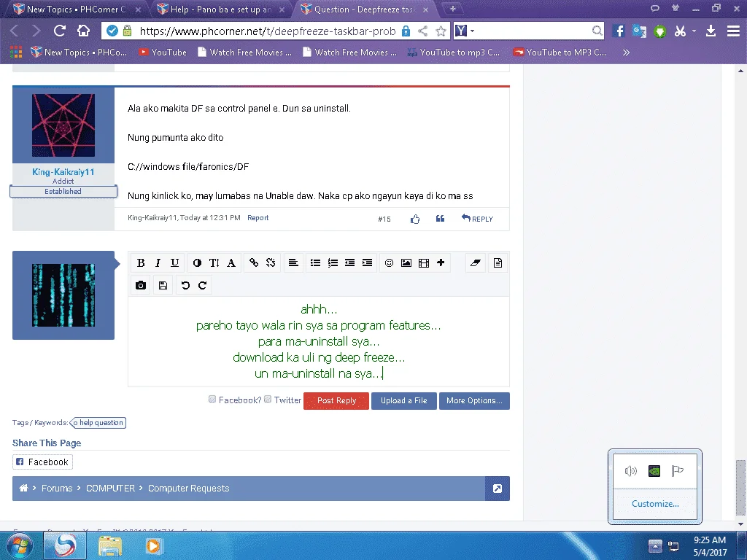Redo last edit in editor

tap(203, 285)
